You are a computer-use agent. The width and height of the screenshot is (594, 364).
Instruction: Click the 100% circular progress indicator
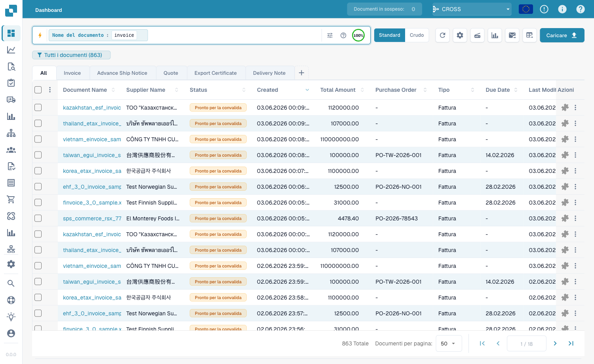click(x=358, y=35)
